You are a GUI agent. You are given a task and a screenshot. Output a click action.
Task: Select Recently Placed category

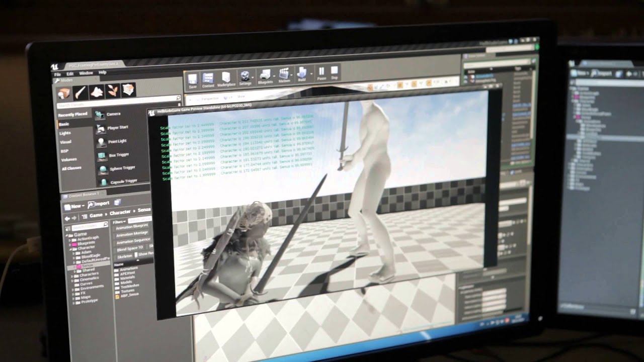(x=72, y=115)
